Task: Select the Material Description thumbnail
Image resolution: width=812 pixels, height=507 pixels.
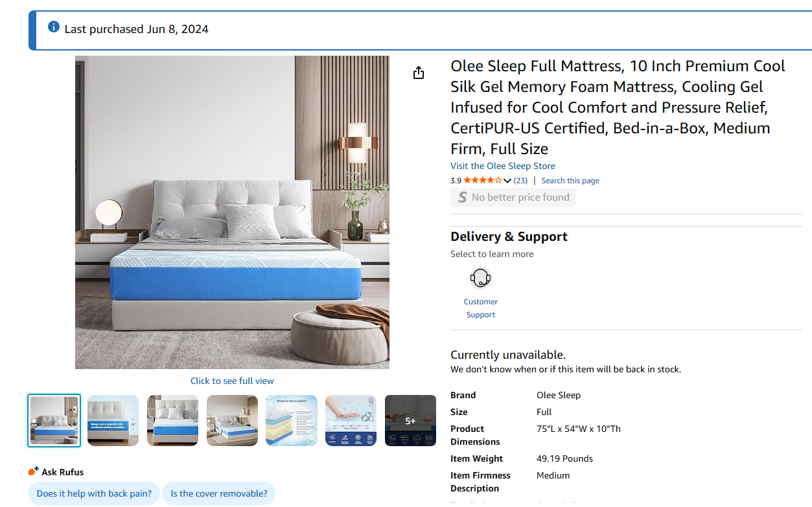Action: [x=292, y=420]
